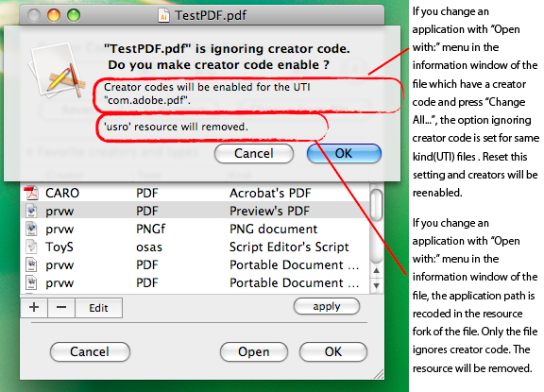Image resolution: width=544 pixels, height=392 pixels.
Task: Remove the selected entry with minus button
Action: tap(61, 307)
